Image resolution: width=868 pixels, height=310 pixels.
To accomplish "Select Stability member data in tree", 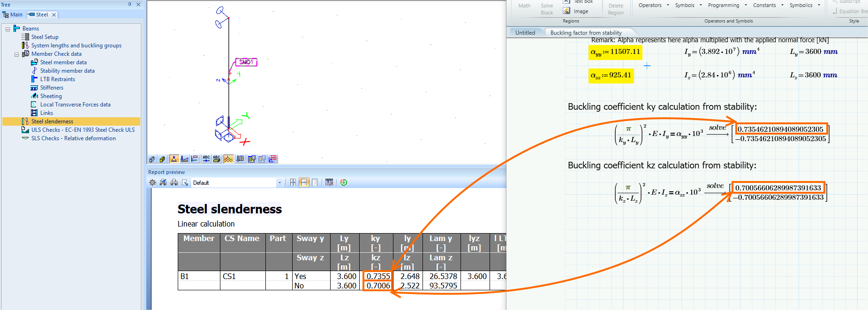I will 67,71.
